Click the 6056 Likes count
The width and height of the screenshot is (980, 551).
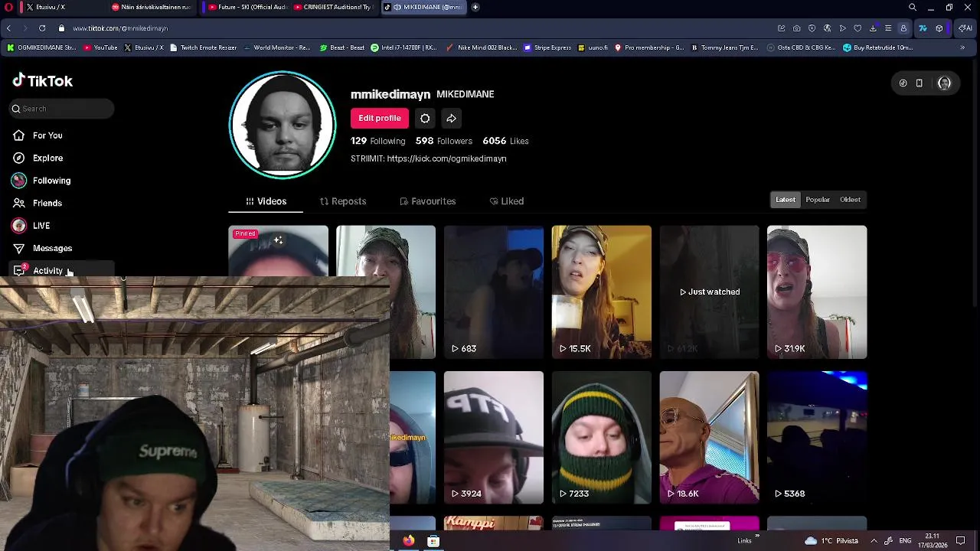tap(505, 141)
